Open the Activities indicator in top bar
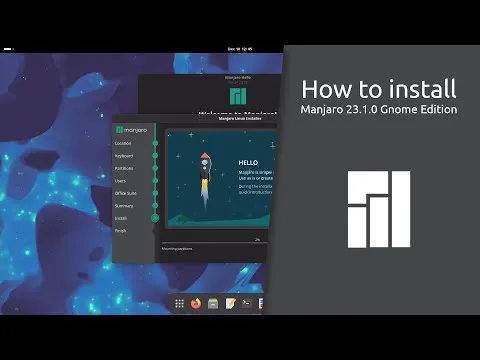The width and height of the screenshot is (480, 360). 8,49
